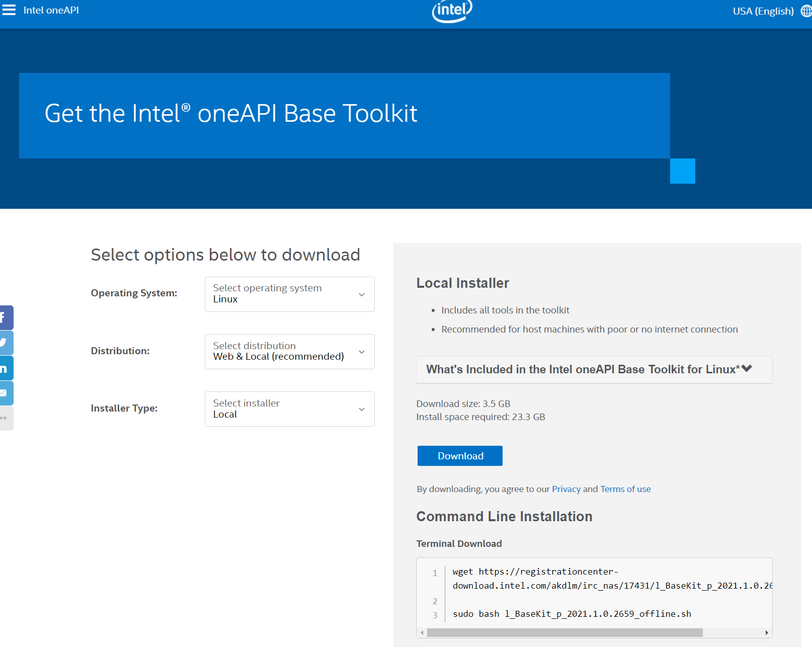Click the Command Line Installation heading
Viewport: 812px width, 647px height.
click(504, 517)
